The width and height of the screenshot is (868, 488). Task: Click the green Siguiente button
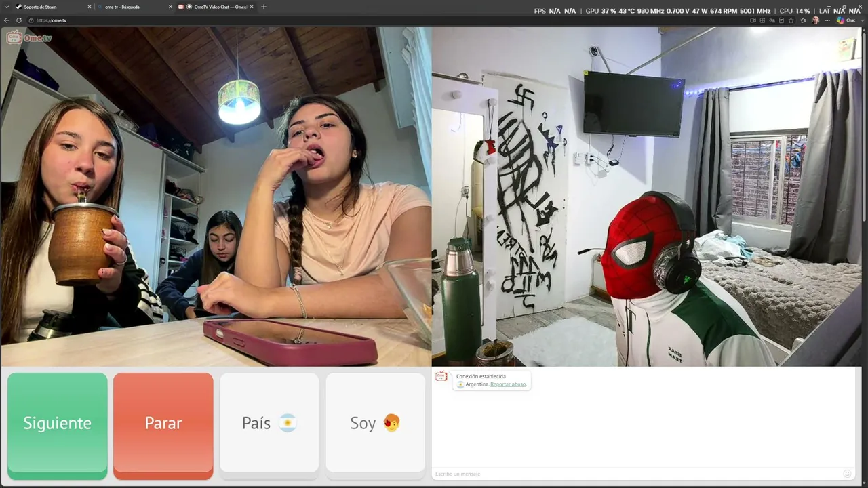(58, 426)
